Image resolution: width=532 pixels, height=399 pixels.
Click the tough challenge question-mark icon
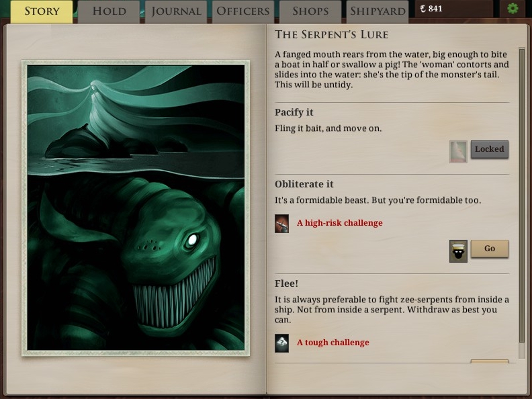point(281,343)
